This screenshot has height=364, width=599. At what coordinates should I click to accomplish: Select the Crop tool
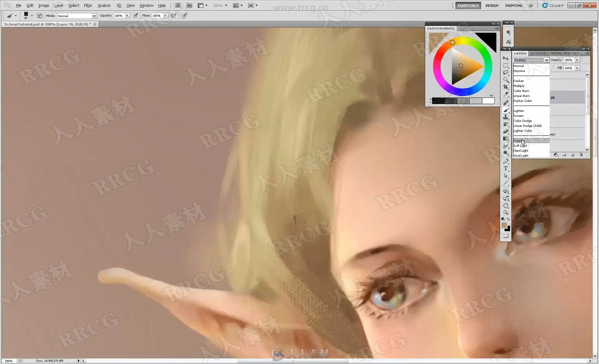coord(506,87)
